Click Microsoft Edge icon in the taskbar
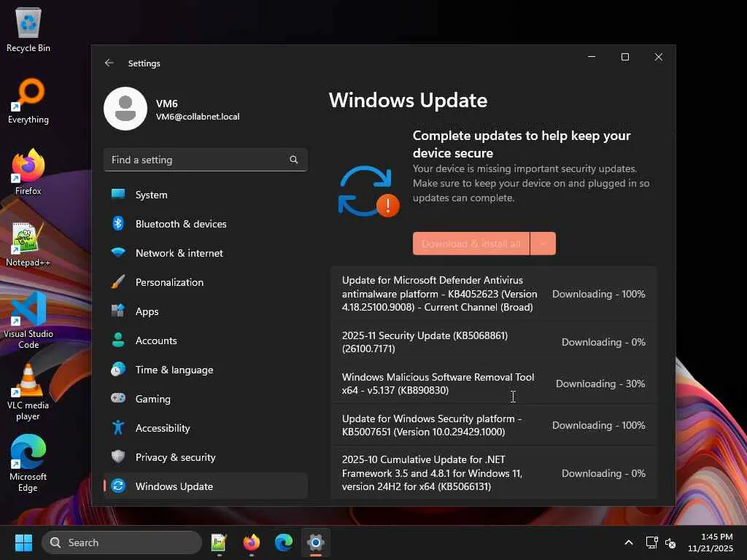The height and width of the screenshot is (560, 747). click(284, 542)
